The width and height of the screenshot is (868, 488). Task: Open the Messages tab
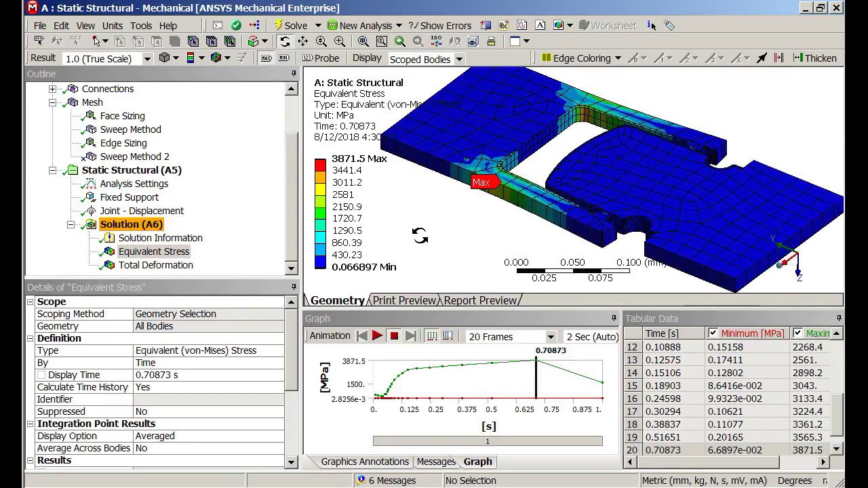coord(435,462)
